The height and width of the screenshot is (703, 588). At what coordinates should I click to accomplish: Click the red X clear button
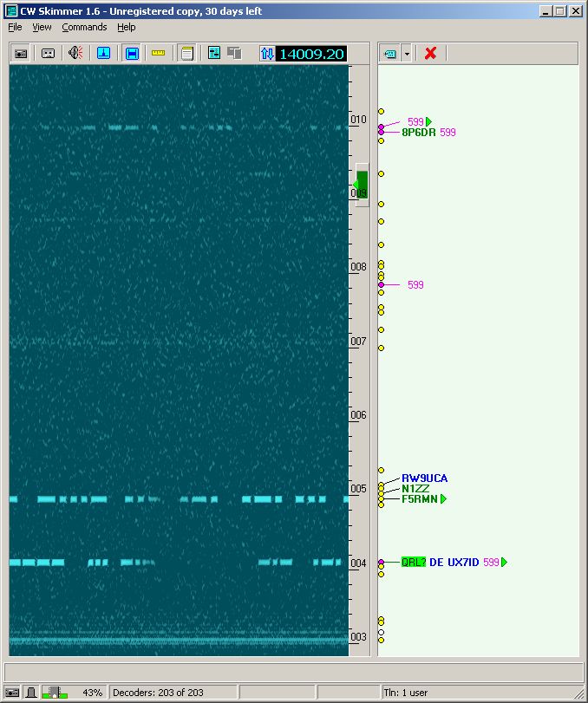pos(430,54)
